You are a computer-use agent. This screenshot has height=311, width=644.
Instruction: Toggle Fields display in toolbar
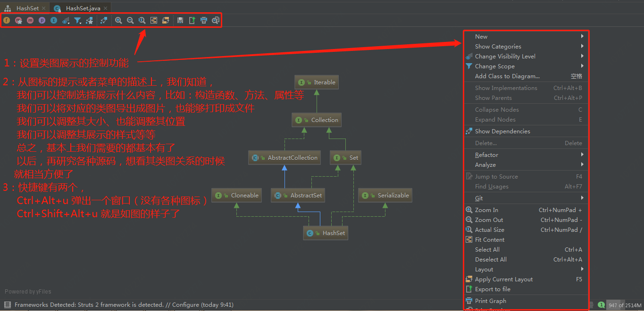click(7, 20)
